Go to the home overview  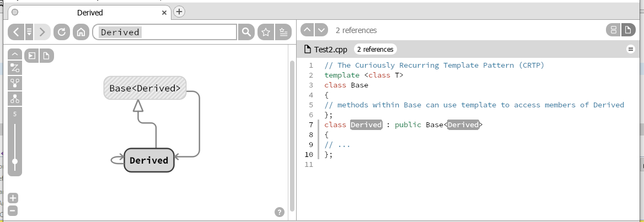[81, 32]
